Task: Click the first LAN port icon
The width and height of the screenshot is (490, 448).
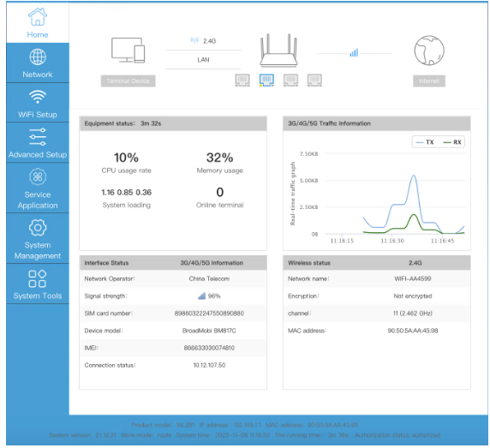Action: (x=242, y=80)
